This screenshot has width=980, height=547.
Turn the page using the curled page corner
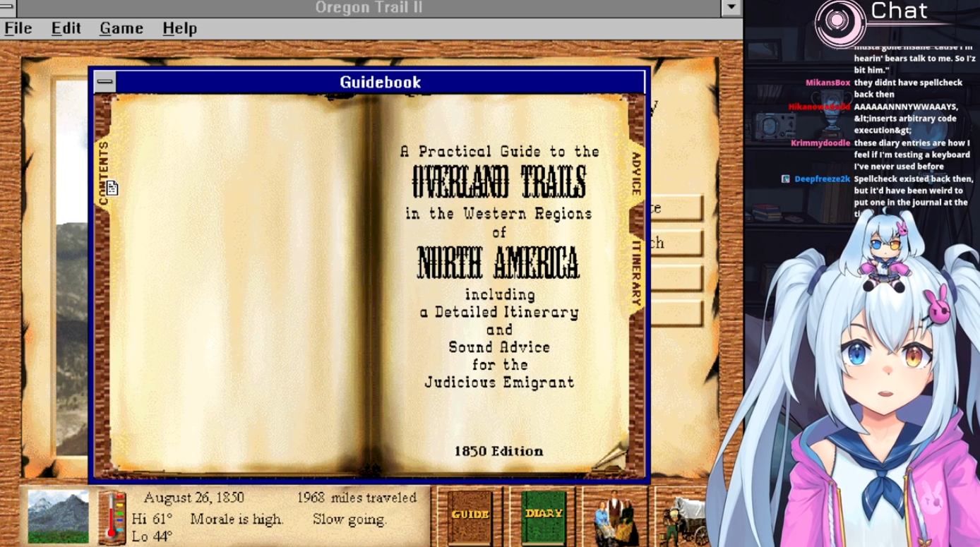pyautogui.click(x=610, y=457)
